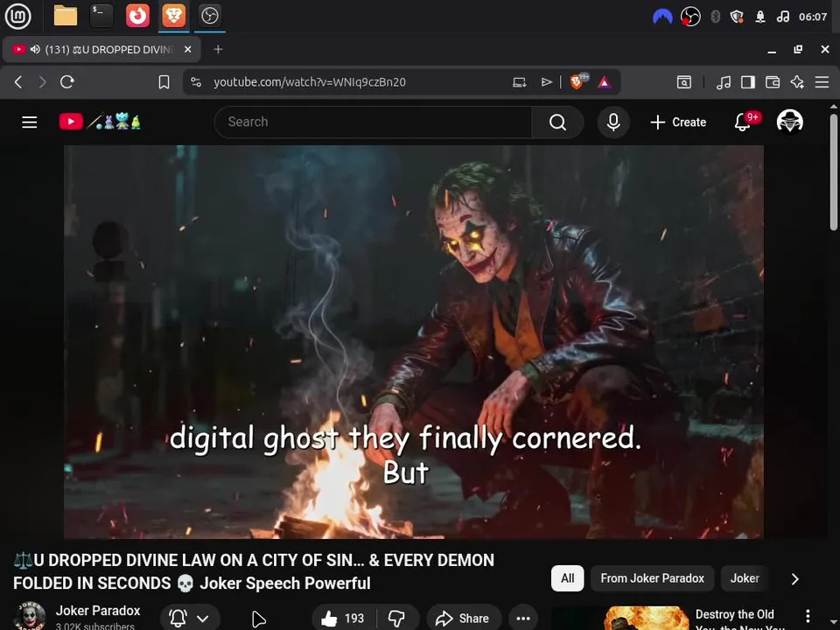Click the YouTube Search field
Image resolution: width=840 pixels, height=630 pixels.
click(x=373, y=122)
